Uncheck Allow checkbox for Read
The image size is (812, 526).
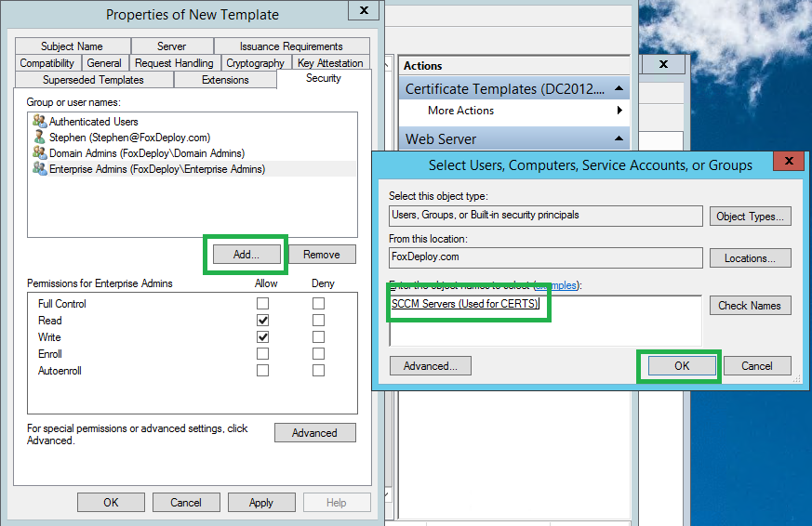(x=262, y=320)
